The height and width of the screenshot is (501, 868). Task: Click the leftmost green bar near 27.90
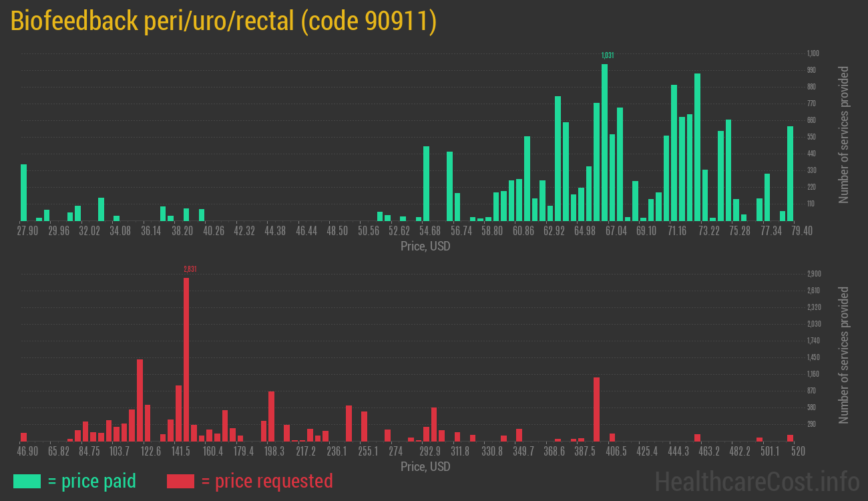(x=24, y=194)
